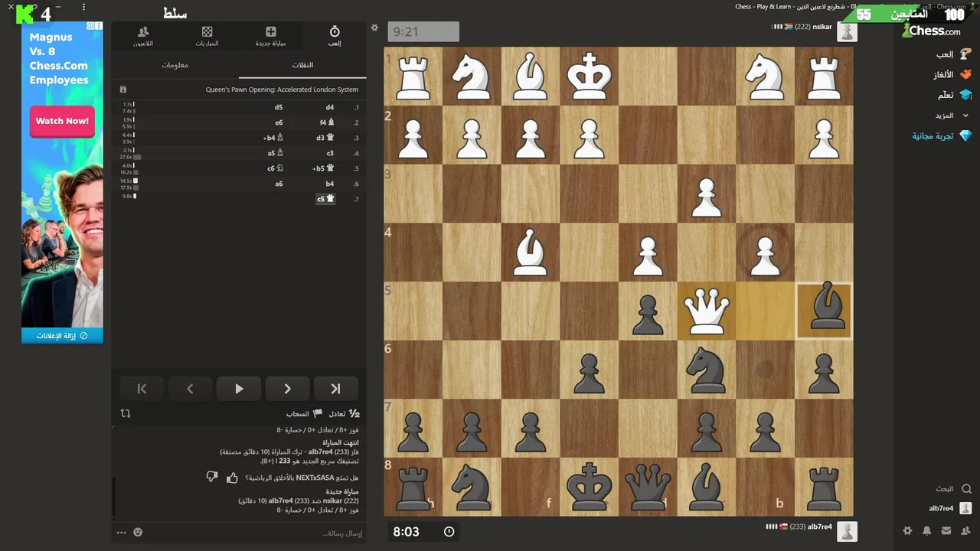Click nsikar's avatar above the board
The width and height of the screenshot is (980, 551).
tap(847, 31)
